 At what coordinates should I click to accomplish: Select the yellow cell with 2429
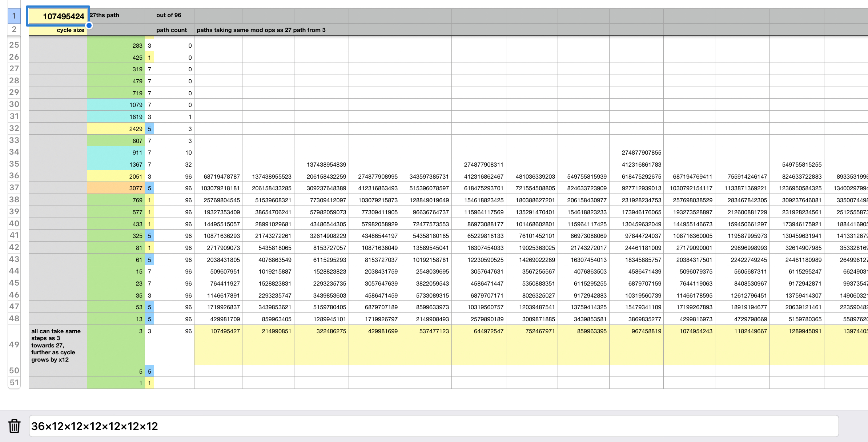pos(116,129)
